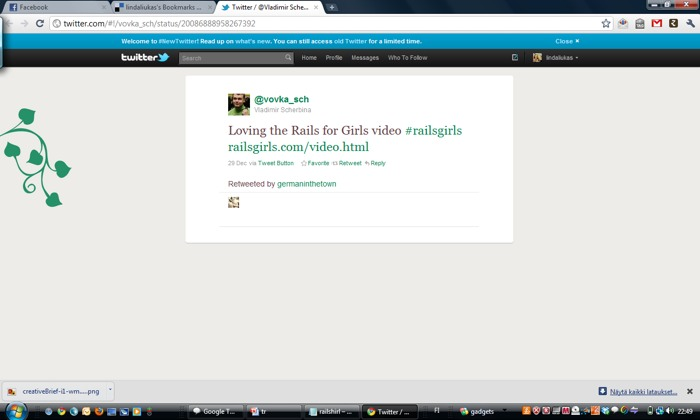The height and width of the screenshot is (420, 700).
Task: Switch to Google Talk taskbar window
Action: pyautogui.click(x=216, y=412)
